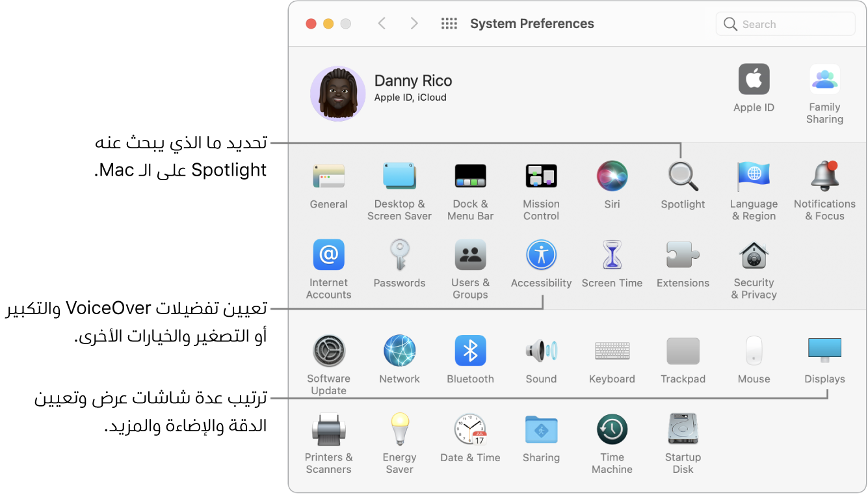Screen dimensions: 868x495
Task: Click Danny Rico's profile picture
Action: (x=338, y=93)
